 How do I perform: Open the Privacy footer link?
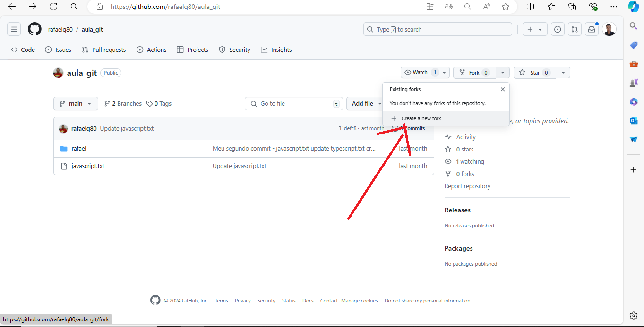click(x=243, y=301)
